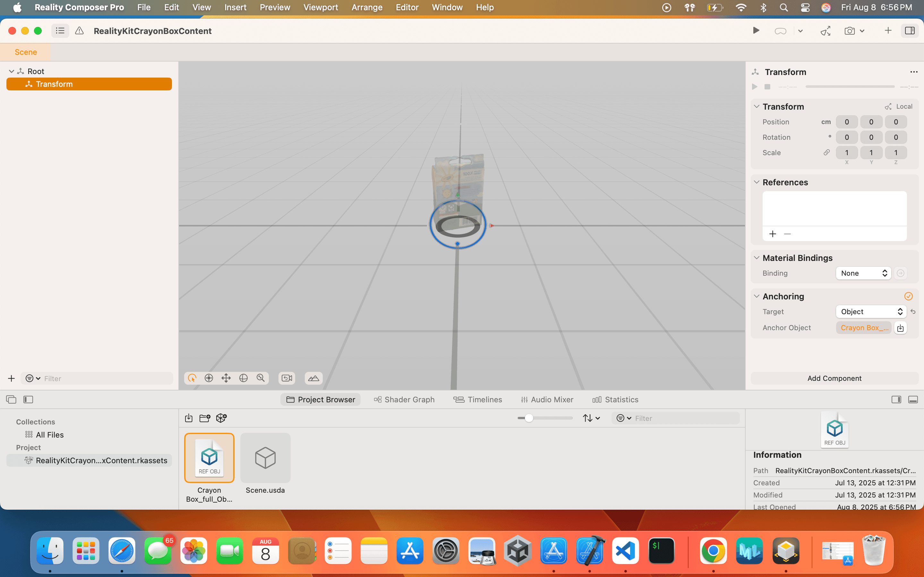Screen dimensions: 924x577
Task: Toggle the scale proportional link icon
Action: (x=826, y=153)
